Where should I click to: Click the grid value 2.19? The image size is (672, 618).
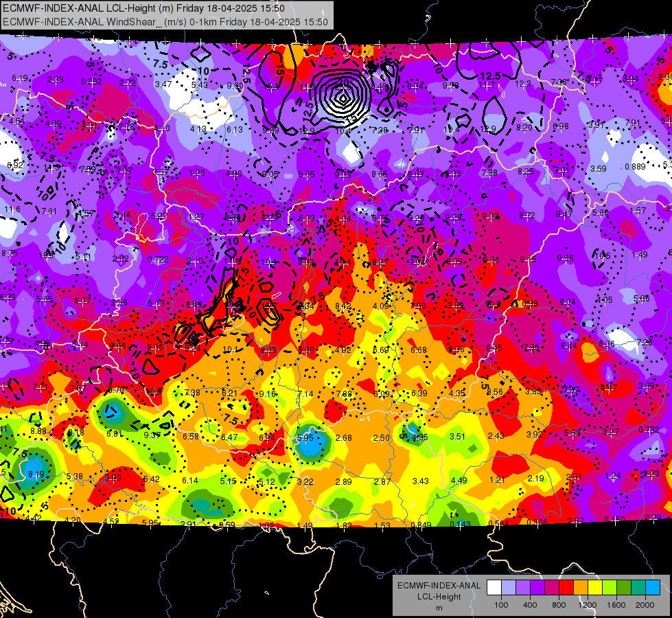535,478
